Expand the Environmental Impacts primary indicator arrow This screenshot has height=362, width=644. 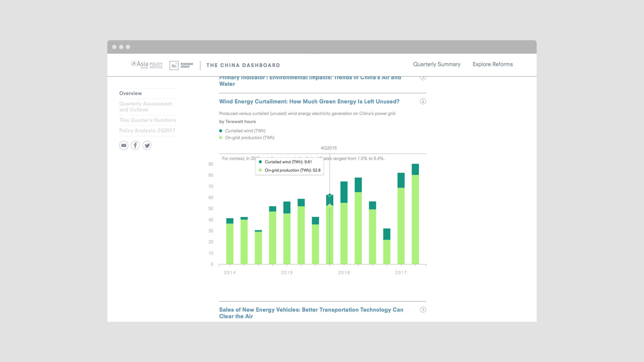click(423, 78)
